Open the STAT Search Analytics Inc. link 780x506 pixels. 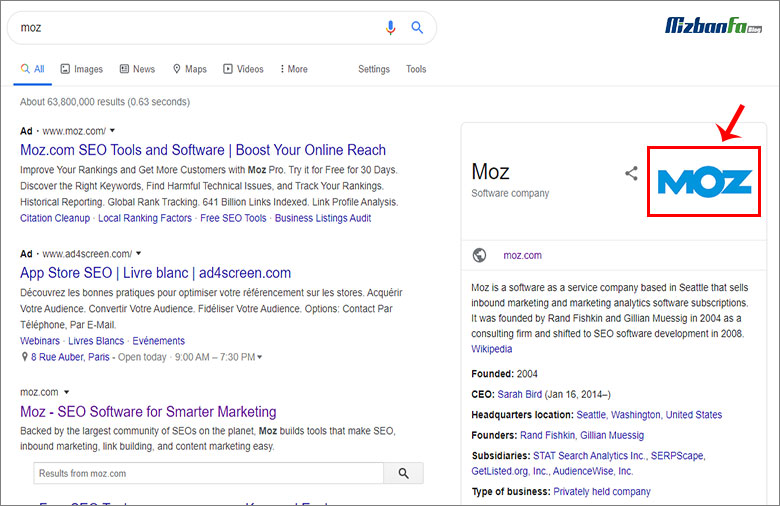point(588,455)
